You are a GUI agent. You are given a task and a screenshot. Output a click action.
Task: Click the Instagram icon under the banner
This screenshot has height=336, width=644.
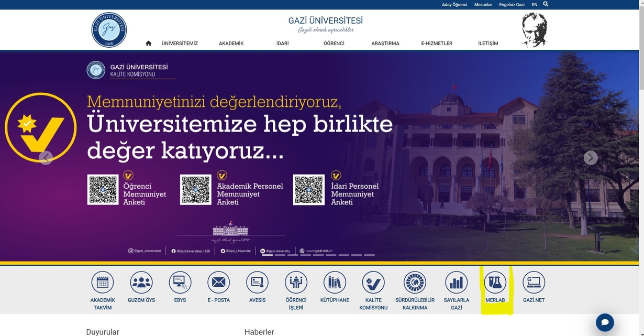pyautogui.click(x=130, y=251)
